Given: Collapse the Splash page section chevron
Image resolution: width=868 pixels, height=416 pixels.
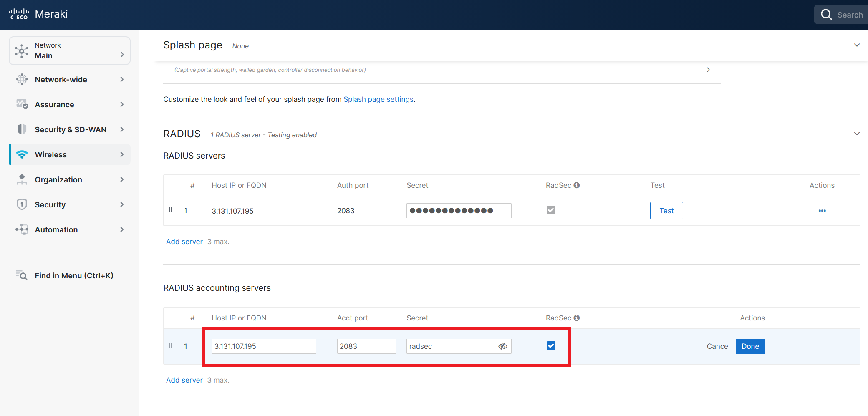Looking at the screenshot, I should [x=857, y=45].
